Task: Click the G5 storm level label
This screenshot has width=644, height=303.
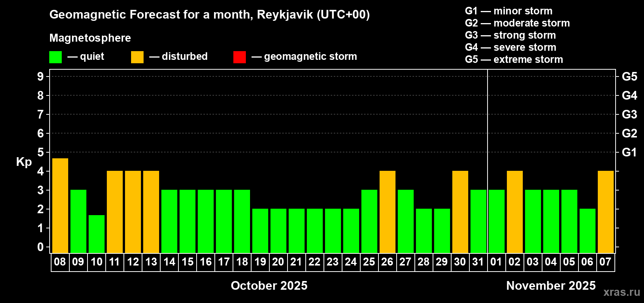Action: point(630,77)
